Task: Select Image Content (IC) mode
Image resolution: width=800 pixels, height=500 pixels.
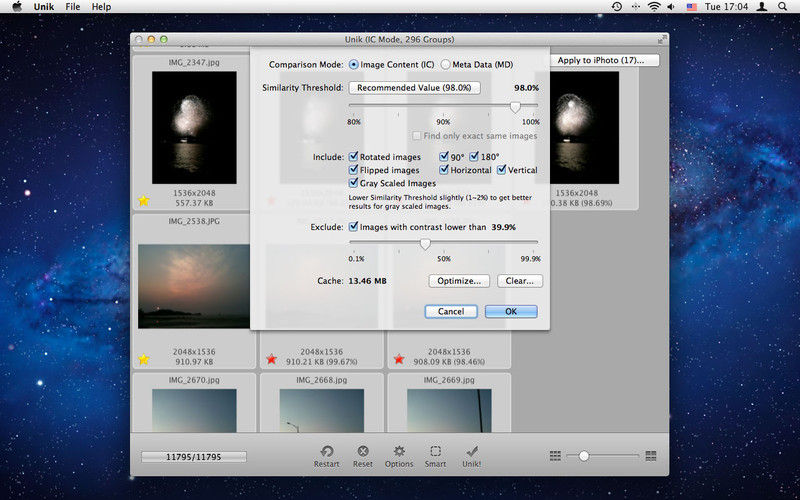Action: [354, 65]
